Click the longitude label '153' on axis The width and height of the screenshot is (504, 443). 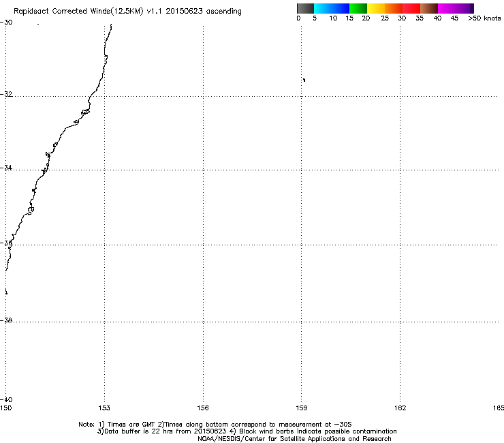point(104,408)
